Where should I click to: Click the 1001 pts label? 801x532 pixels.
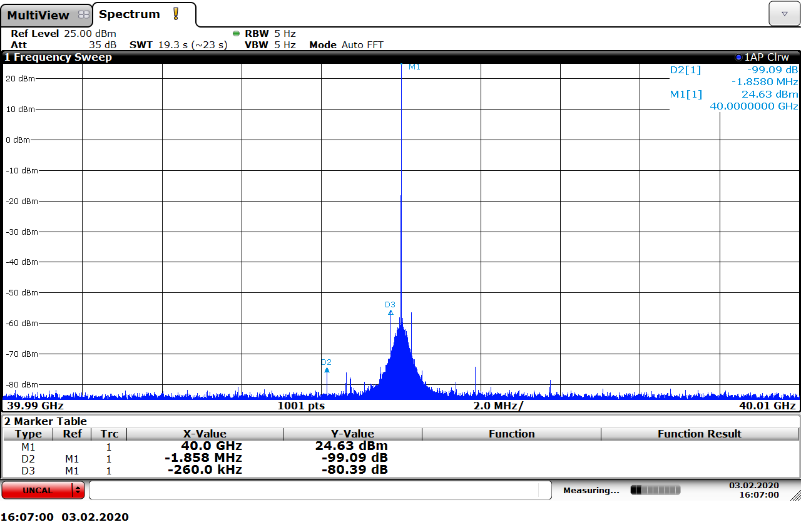pyautogui.click(x=301, y=406)
